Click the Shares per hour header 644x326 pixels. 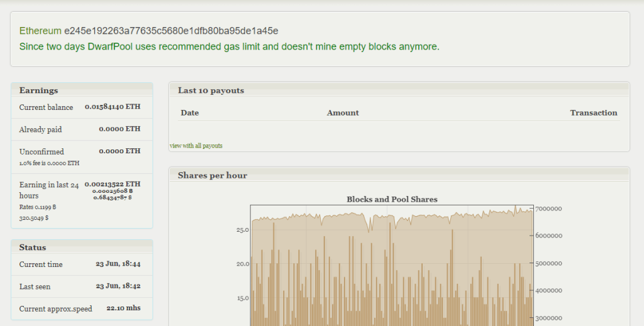[x=213, y=175]
